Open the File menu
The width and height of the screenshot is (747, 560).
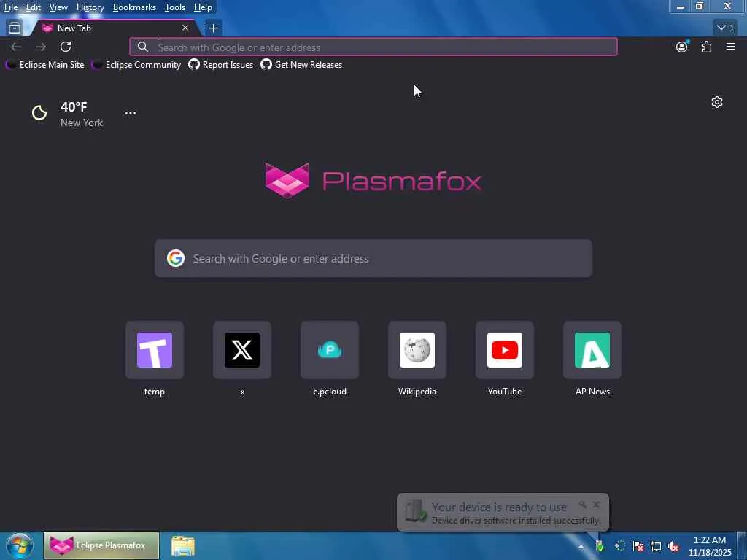tap(11, 7)
